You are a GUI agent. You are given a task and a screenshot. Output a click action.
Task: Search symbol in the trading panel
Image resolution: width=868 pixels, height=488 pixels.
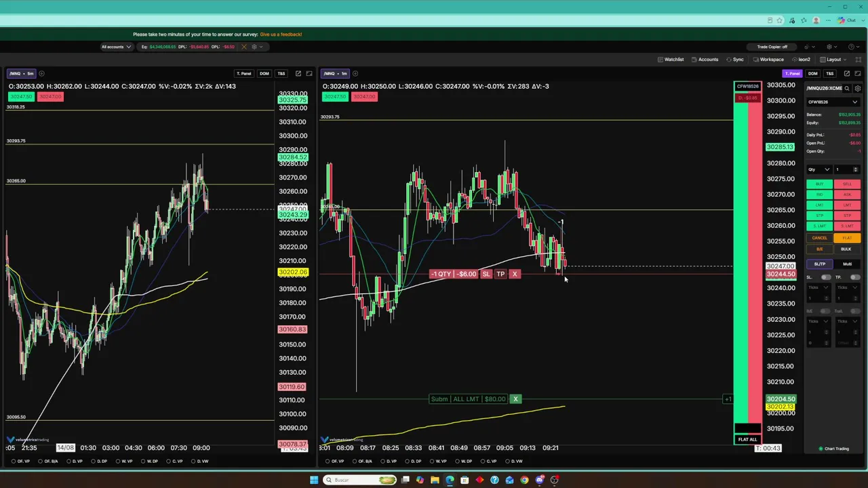coord(847,88)
